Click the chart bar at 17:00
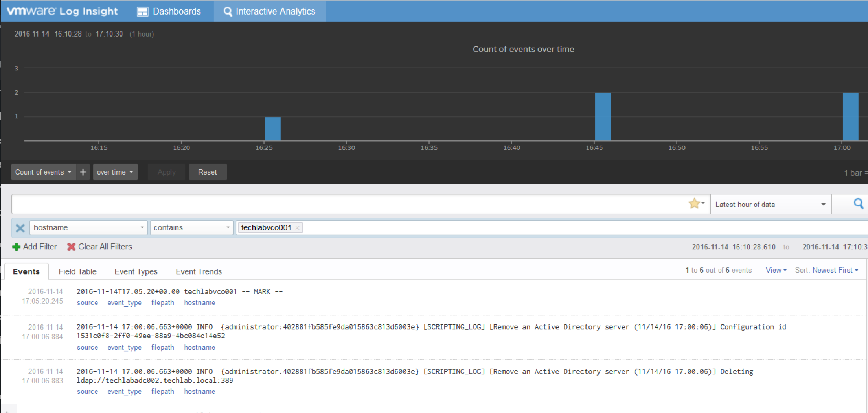This screenshot has height=413, width=868. 851,117
